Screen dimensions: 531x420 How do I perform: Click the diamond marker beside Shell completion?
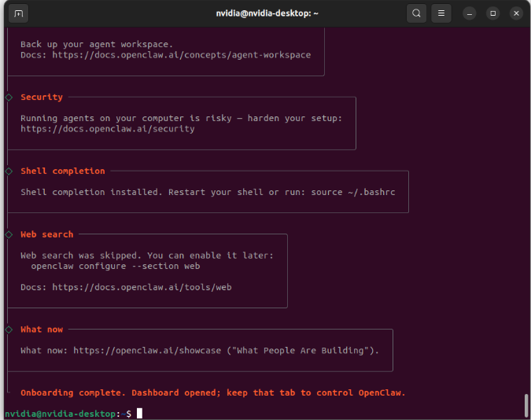(x=9, y=171)
